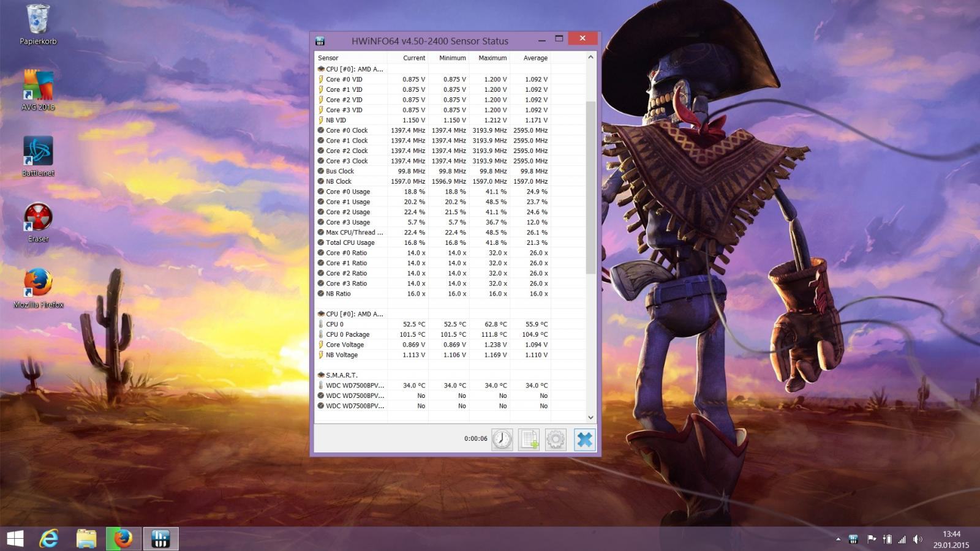Image resolution: width=980 pixels, height=551 pixels.
Task: Select the Max CPU/Thread row
Action: [432, 233]
